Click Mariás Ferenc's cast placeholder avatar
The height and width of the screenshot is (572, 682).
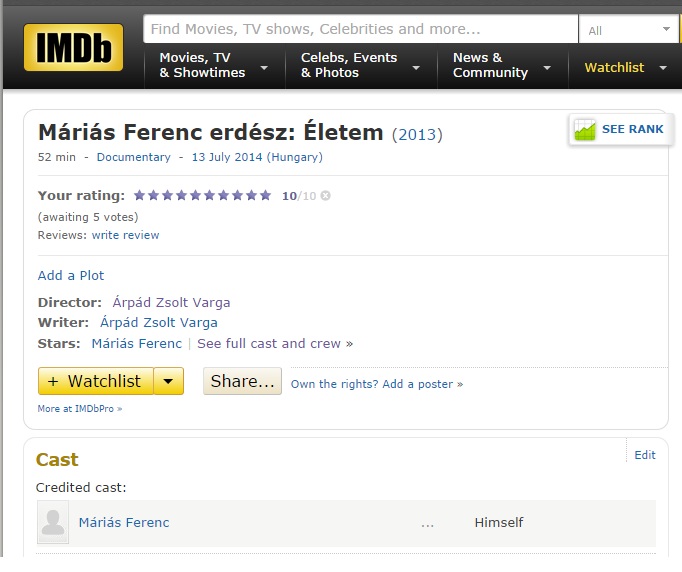pyautogui.click(x=53, y=522)
